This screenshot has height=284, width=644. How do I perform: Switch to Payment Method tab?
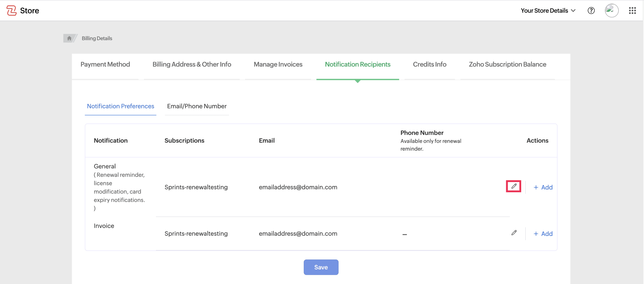point(105,64)
